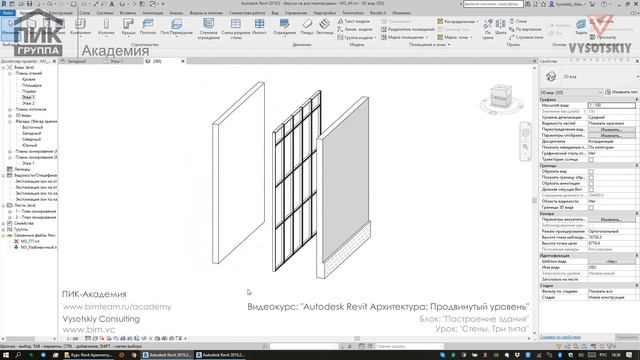Select the Curtain Grid tool

[236, 29]
